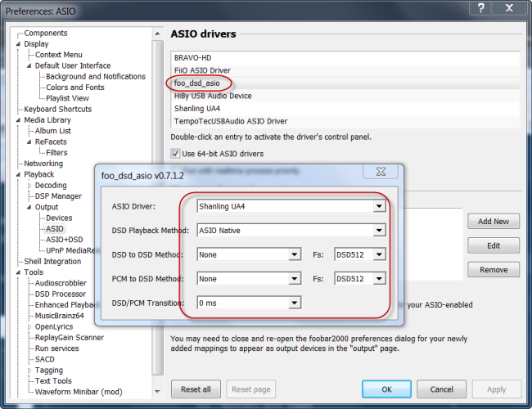Click the Add New button
The height and width of the screenshot is (409, 532).
coord(494,222)
